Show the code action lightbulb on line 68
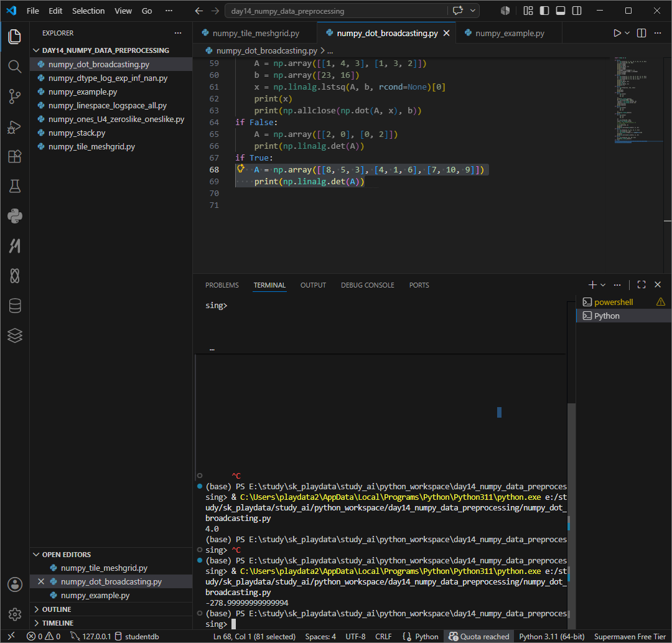Image resolution: width=672 pixels, height=643 pixels. 241,169
